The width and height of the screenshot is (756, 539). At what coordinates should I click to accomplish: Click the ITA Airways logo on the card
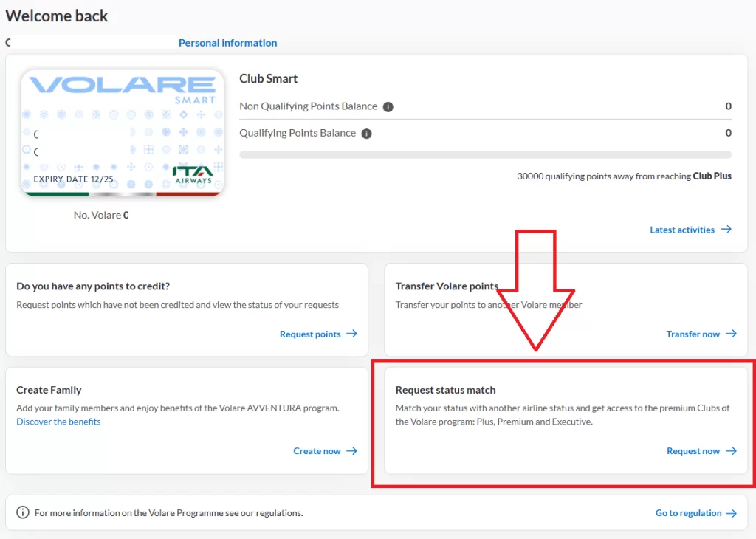pos(193,174)
